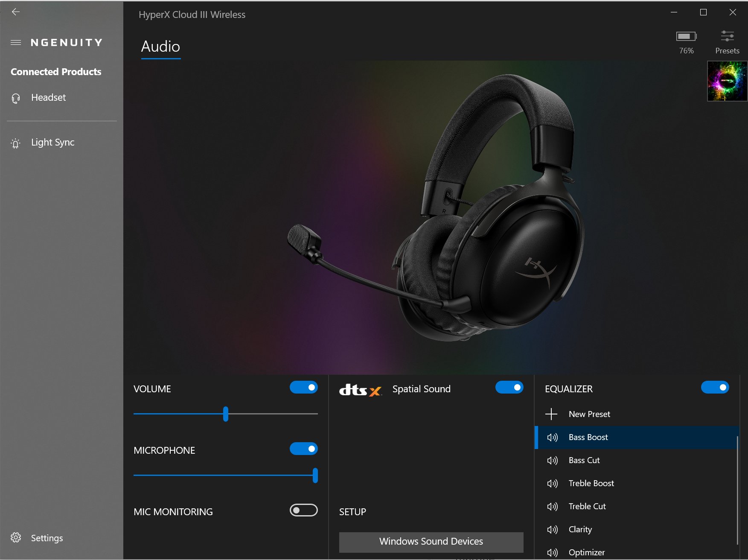
Task: Click the back arrow icon
Action: coord(16,12)
